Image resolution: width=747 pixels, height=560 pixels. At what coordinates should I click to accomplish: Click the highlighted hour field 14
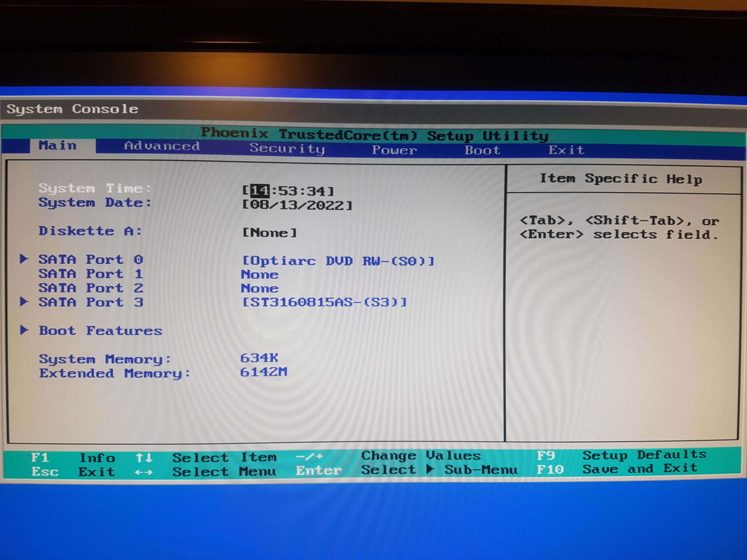coord(260,191)
